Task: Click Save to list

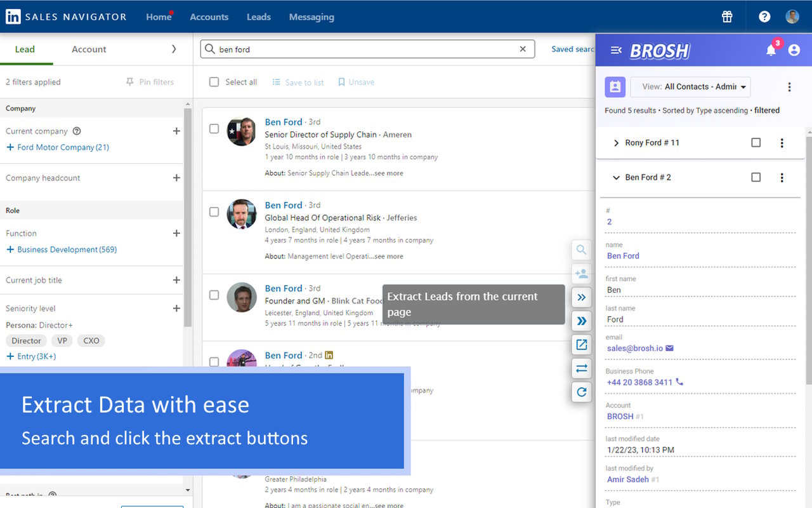Action: (x=298, y=83)
